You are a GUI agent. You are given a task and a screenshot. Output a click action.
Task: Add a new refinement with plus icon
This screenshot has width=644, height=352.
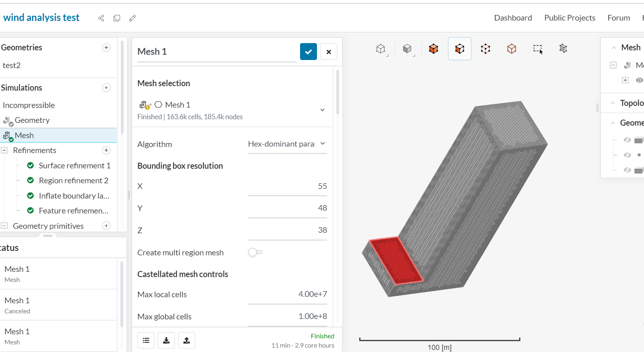pyautogui.click(x=106, y=150)
